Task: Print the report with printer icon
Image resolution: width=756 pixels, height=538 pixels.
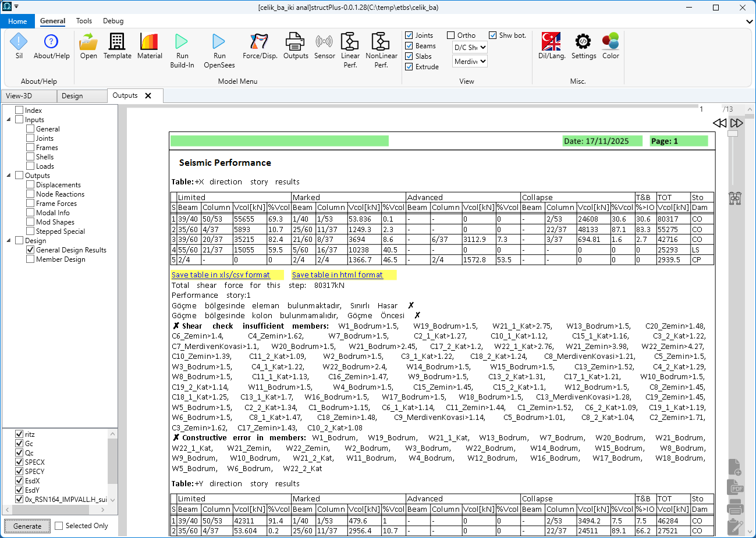Action: click(x=735, y=507)
